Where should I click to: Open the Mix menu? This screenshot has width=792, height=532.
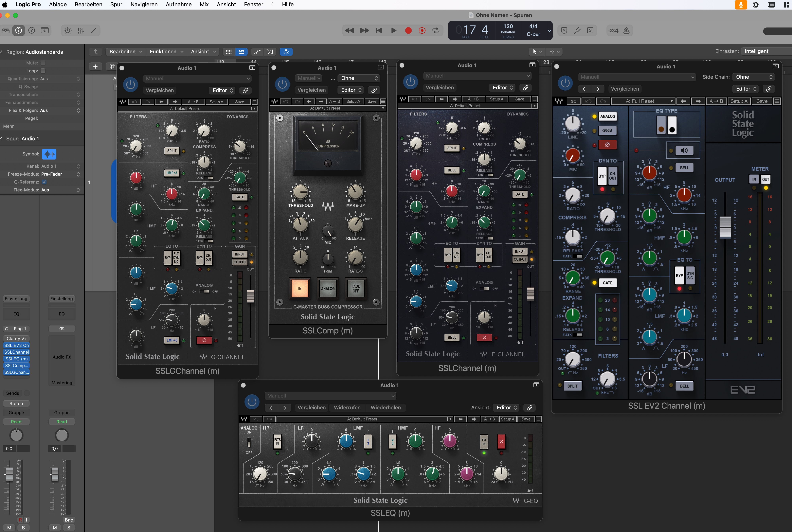(x=204, y=4)
